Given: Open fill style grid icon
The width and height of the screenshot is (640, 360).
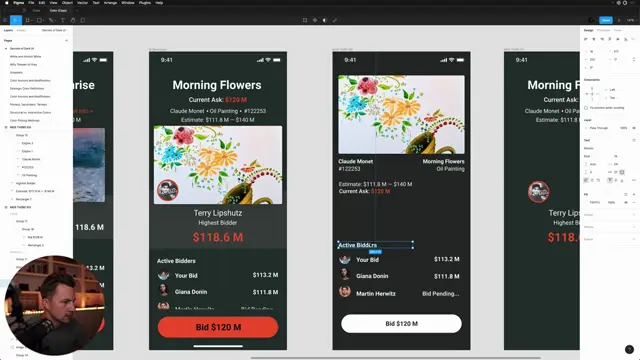Looking at the screenshot, I should point(626,194).
